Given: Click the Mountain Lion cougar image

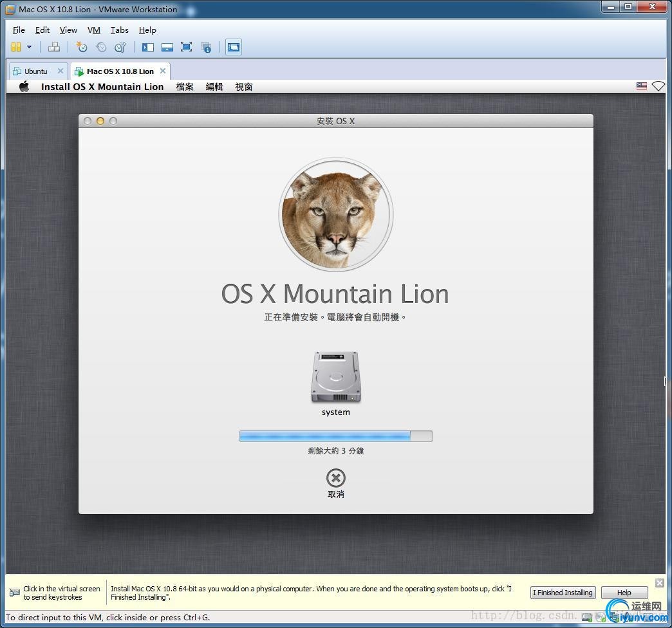Looking at the screenshot, I should click(x=336, y=214).
